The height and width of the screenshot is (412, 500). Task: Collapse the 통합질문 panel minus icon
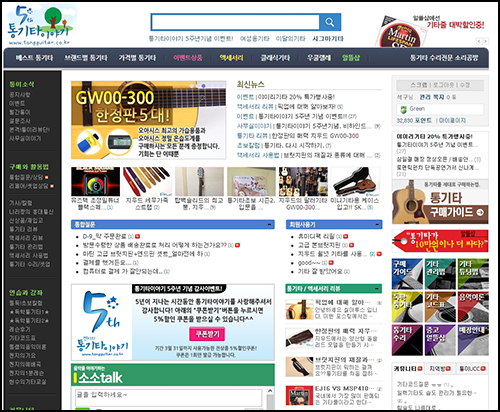click(269, 225)
